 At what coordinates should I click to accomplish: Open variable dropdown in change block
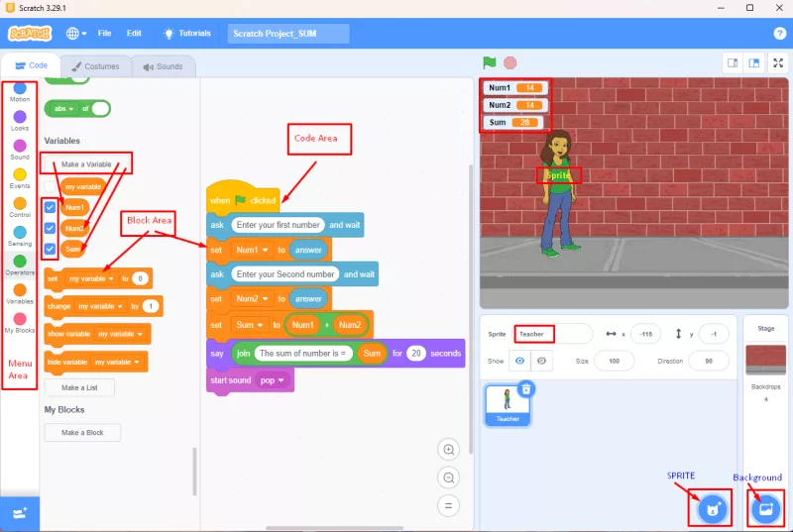pos(101,306)
